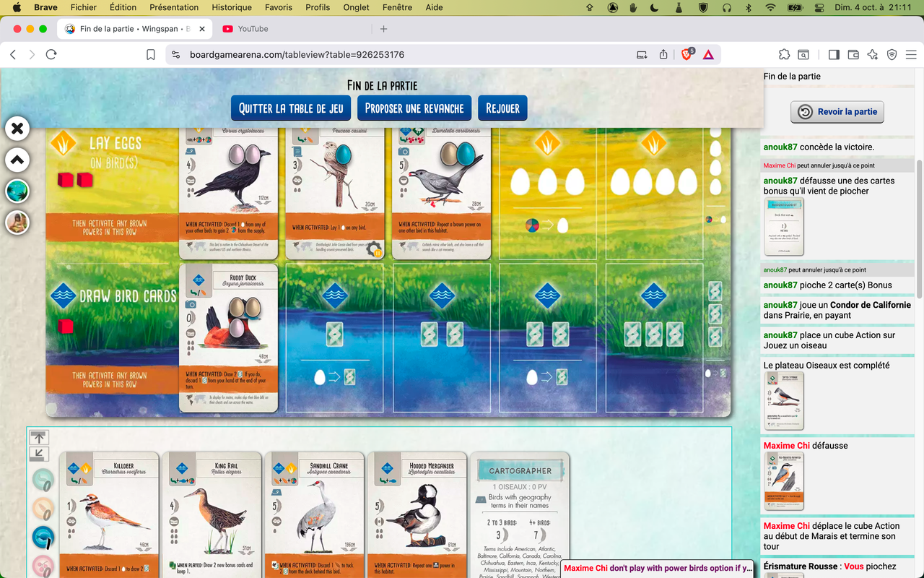Click the round X close button beside the board
The width and height of the screenshot is (924, 578).
pos(17,129)
